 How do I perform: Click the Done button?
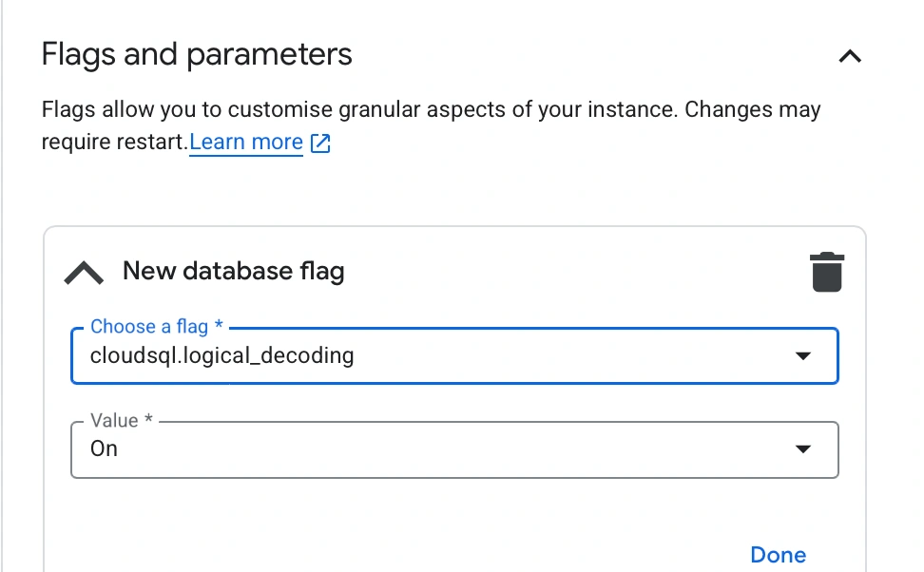pyautogui.click(x=778, y=555)
